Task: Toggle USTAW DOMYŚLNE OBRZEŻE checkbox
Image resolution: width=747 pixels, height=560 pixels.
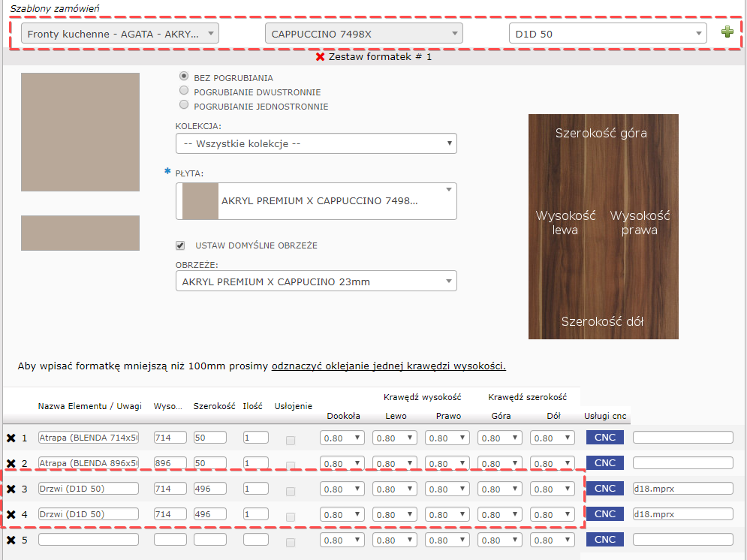Action: coord(180,245)
